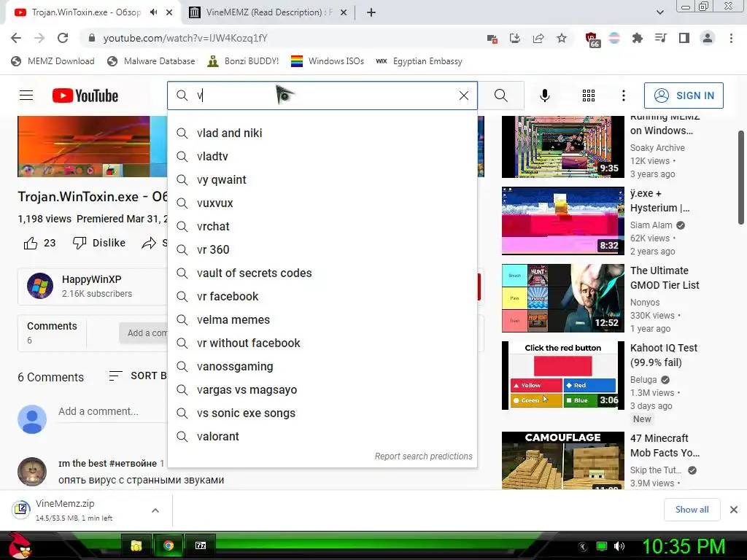Open YouTube settings three-dot menu
This screenshot has height=560, width=747.
[x=623, y=96]
